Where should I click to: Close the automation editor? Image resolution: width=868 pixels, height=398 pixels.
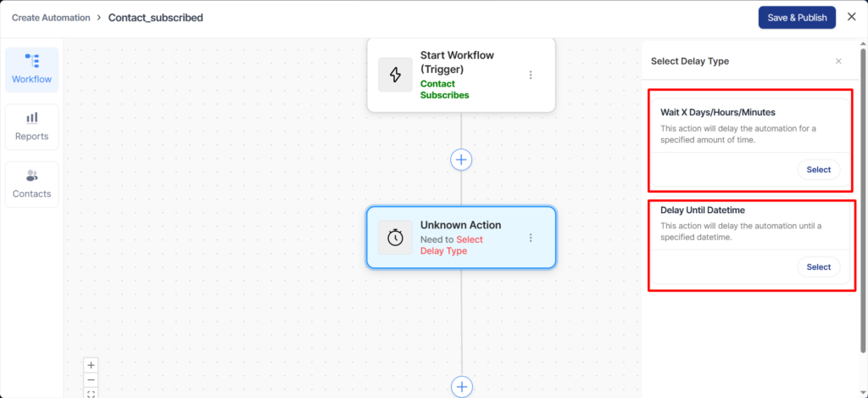851,17
